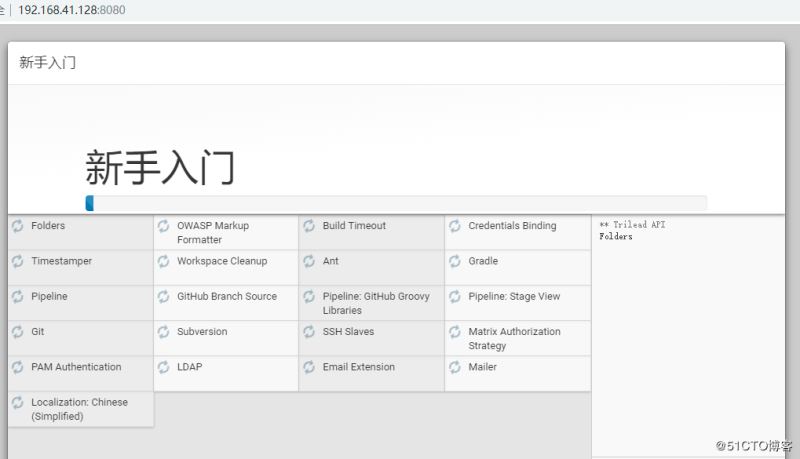This screenshot has height=459, width=800.
Task: Click the Matrix Authorization Strategy entry
Action: coord(514,338)
